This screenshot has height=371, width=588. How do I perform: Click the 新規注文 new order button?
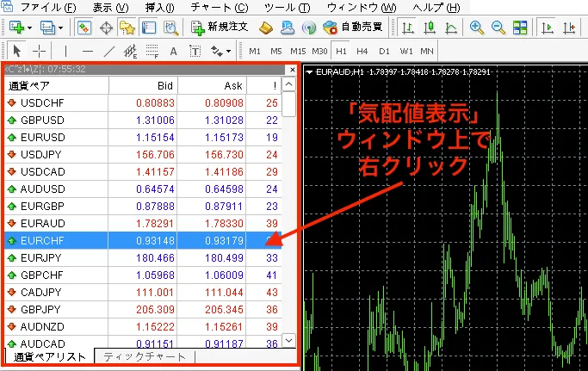(x=220, y=27)
